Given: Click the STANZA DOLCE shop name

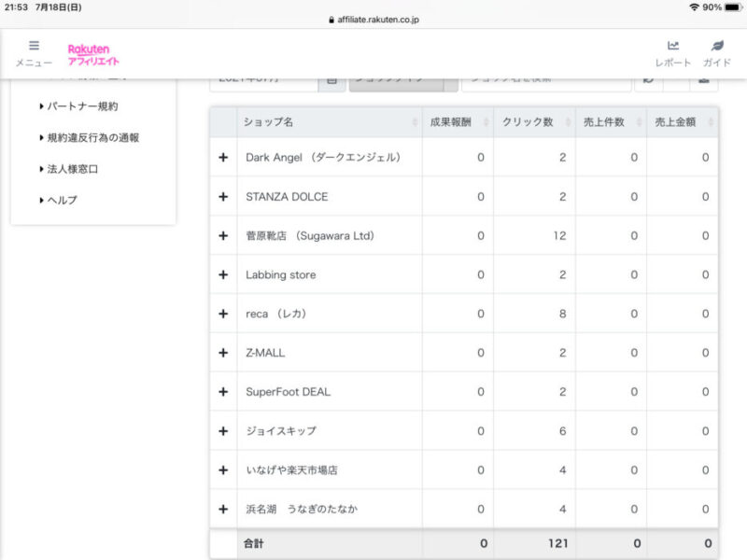Looking at the screenshot, I should point(287,197).
